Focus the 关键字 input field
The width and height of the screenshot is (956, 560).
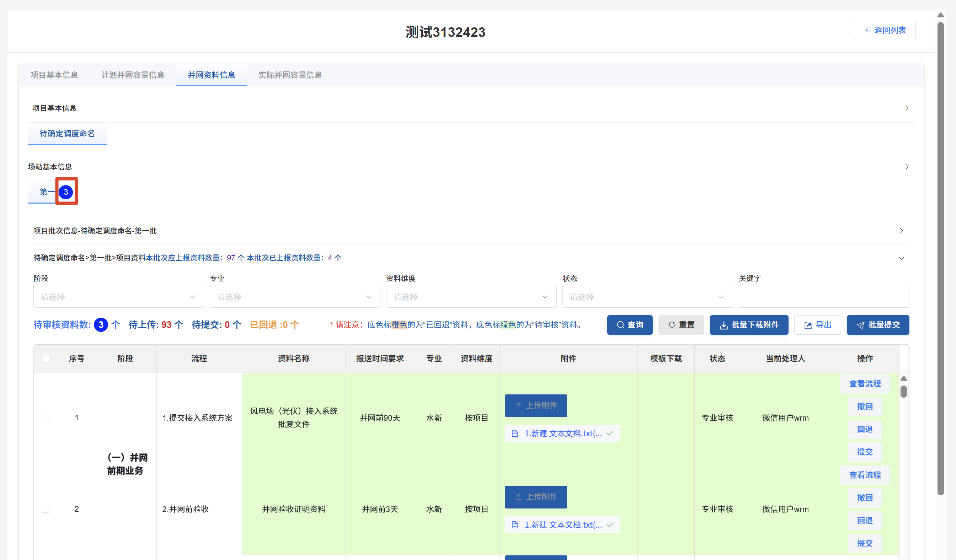pos(824,296)
